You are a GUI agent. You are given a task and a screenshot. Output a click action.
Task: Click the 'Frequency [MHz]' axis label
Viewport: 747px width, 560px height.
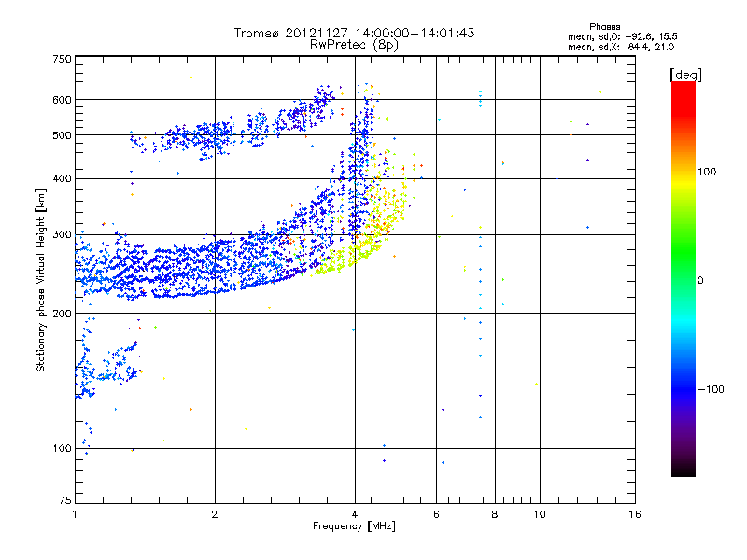tap(354, 526)
